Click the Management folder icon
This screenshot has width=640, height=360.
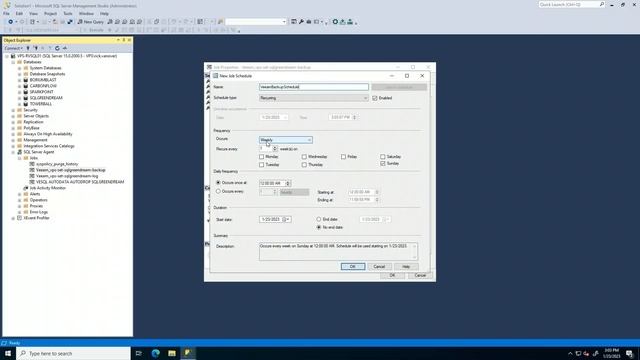[x=19, y=140]
